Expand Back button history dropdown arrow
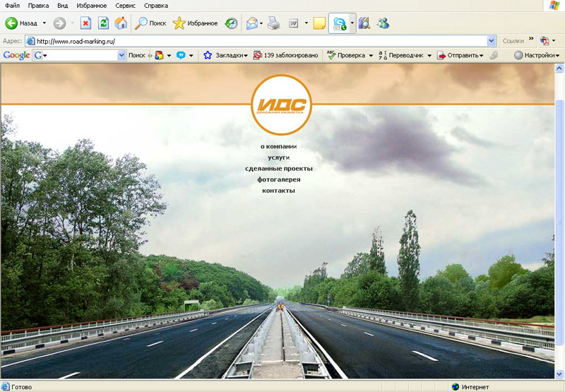 click(44, 23)
